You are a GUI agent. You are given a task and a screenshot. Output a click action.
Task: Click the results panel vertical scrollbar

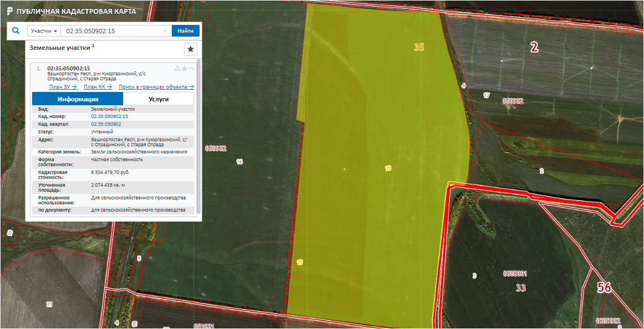[x=198, y=138]
